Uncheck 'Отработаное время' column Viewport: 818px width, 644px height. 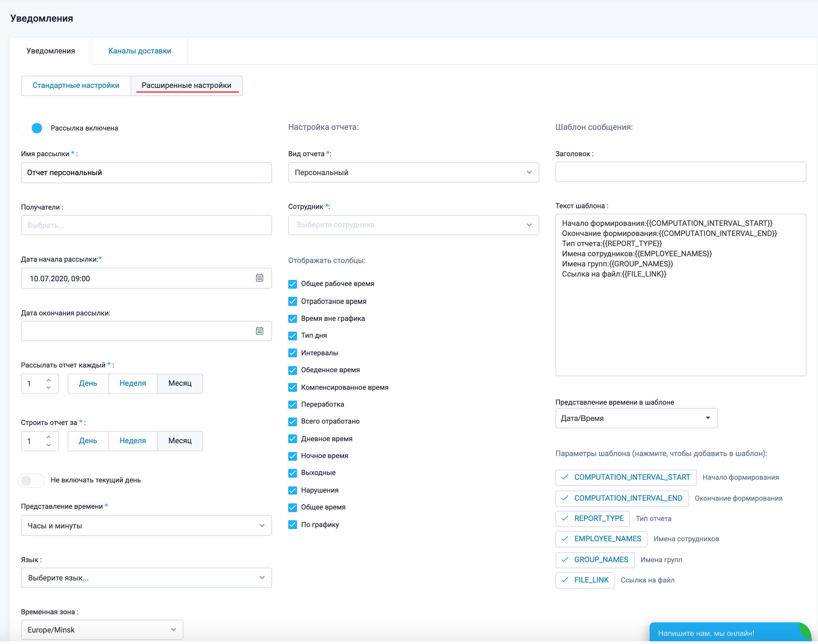click(292, 301)
